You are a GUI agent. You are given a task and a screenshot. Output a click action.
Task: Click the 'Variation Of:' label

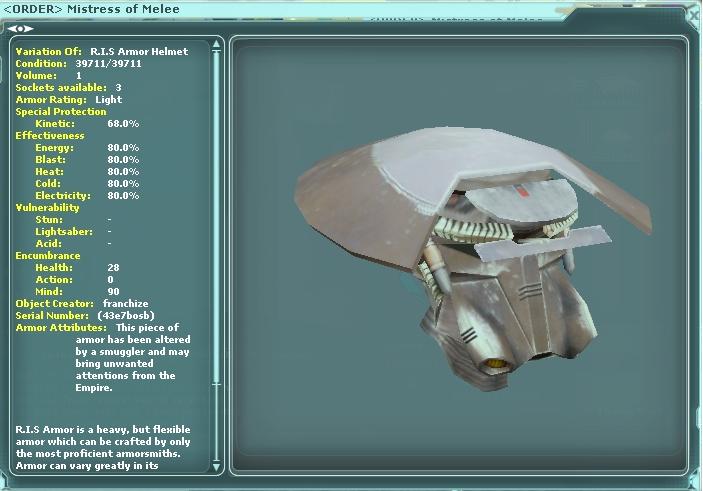[49, 52]
